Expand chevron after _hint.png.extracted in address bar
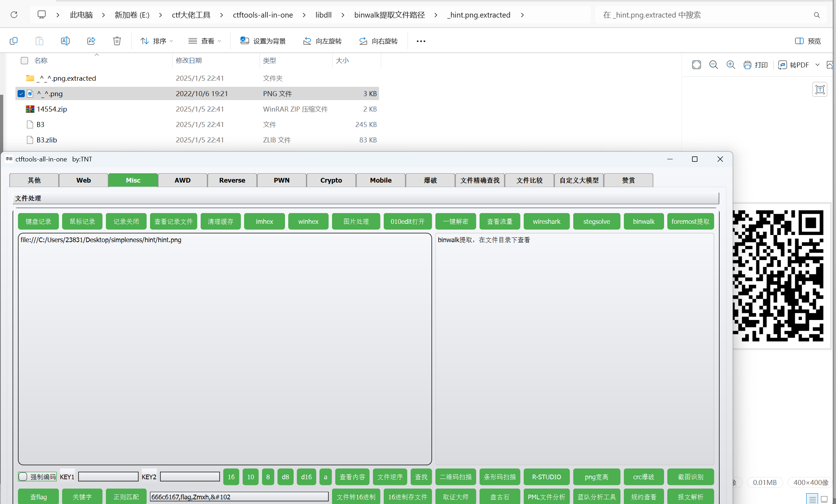The width and height of the screenshot is (836, 504). click(522, 15)
